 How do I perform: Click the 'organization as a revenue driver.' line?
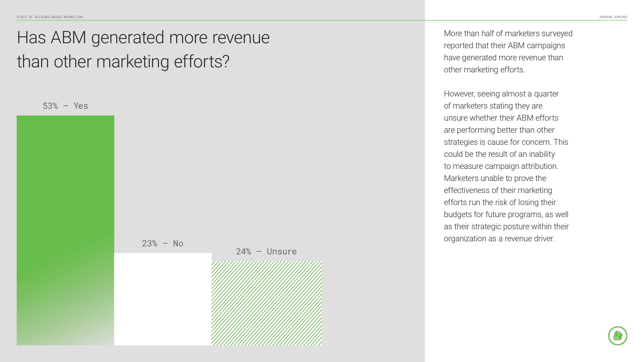(x=499, y=239)
